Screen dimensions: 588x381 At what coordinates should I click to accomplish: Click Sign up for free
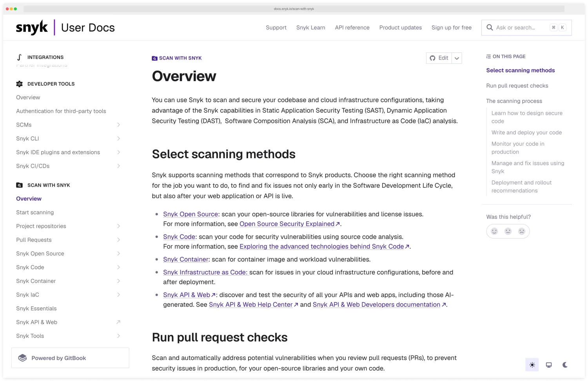(451, 27)
